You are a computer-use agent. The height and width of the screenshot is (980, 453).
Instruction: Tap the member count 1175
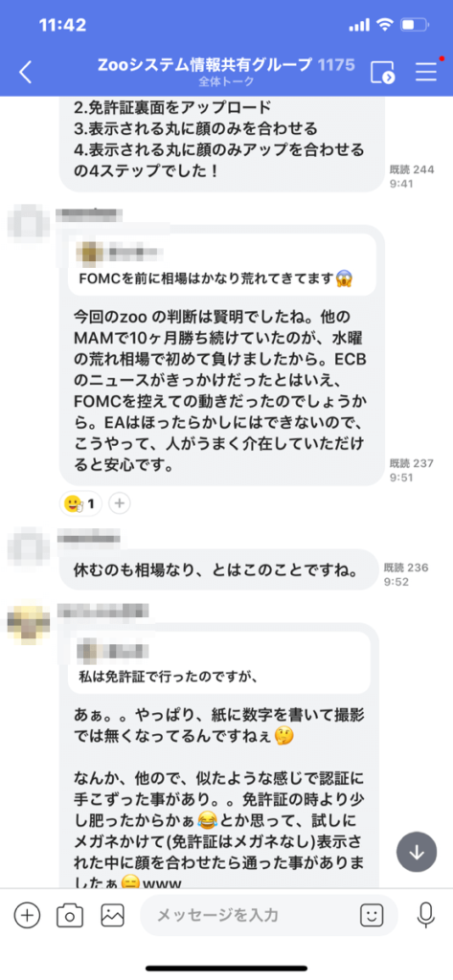tap(336, 64)
